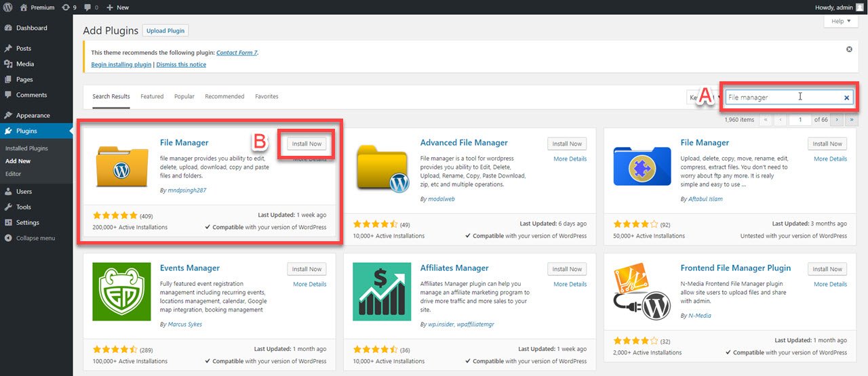The height and width of the screenshot is (376, 868).
Task: Click the Events Manager green plugin icon
Action: coord(121,292)
